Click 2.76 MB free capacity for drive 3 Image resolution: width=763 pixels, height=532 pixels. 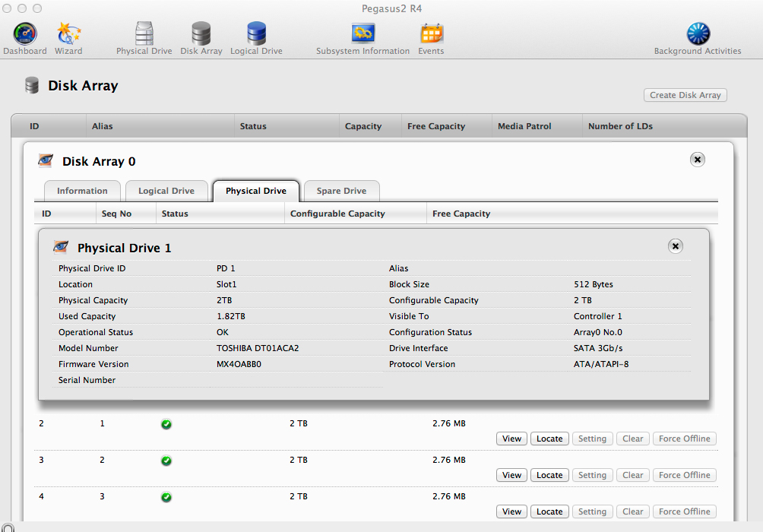point(448,460)
